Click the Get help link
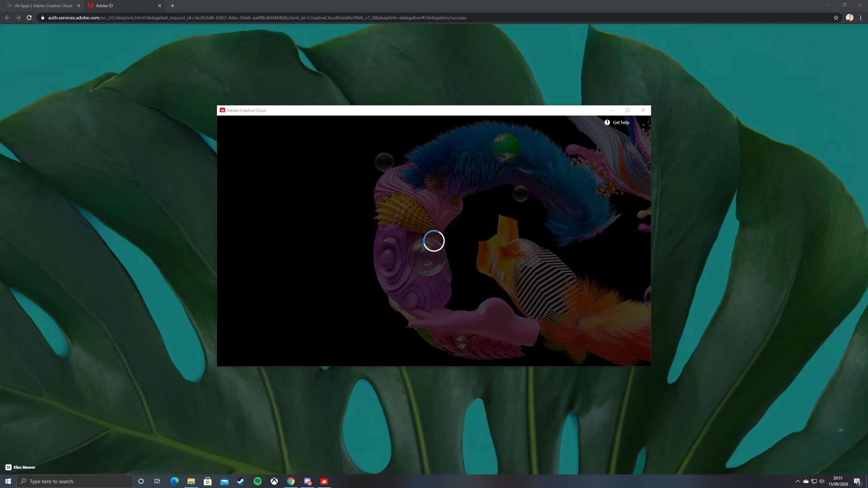The height and width of the screenshot is (488, 868). [621, 122]
